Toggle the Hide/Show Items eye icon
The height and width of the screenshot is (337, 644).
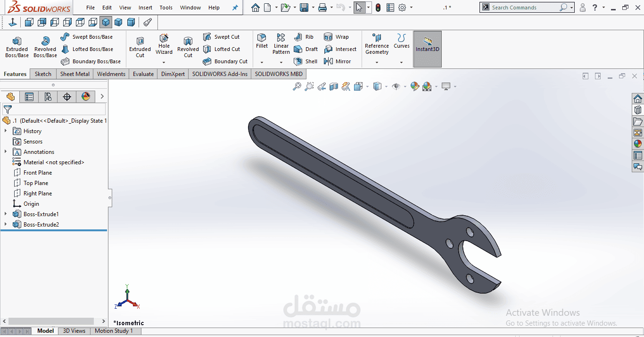coord(396,86)
